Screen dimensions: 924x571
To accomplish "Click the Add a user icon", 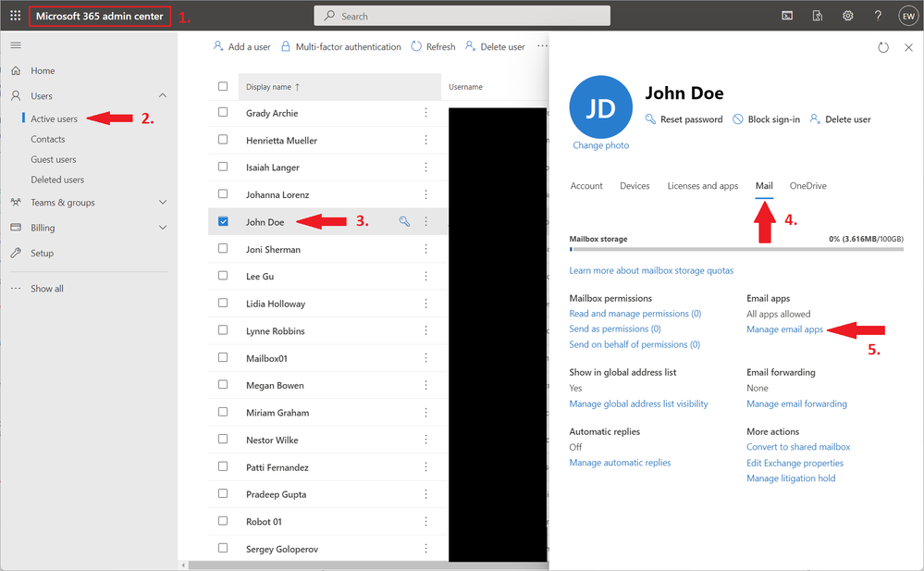I will tap(218, 46).
